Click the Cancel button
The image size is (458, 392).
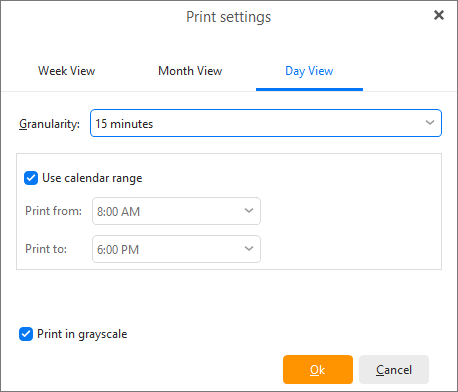(x=394, y=370)
